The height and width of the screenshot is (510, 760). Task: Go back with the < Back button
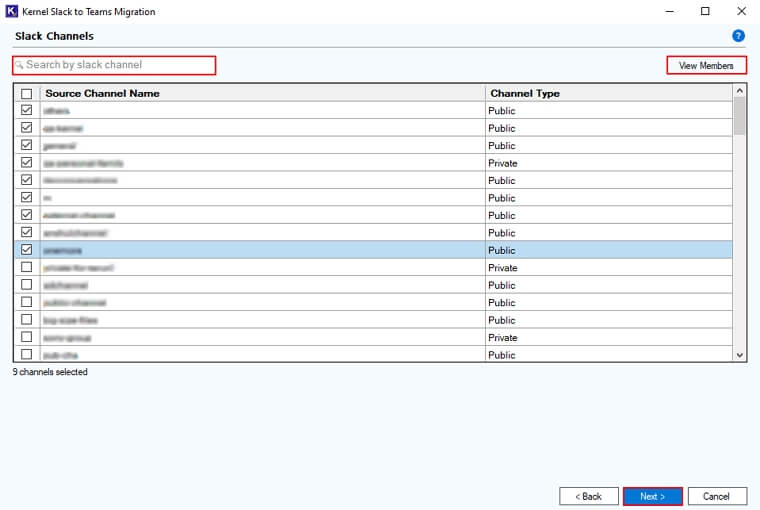click(x=589, y=496)
